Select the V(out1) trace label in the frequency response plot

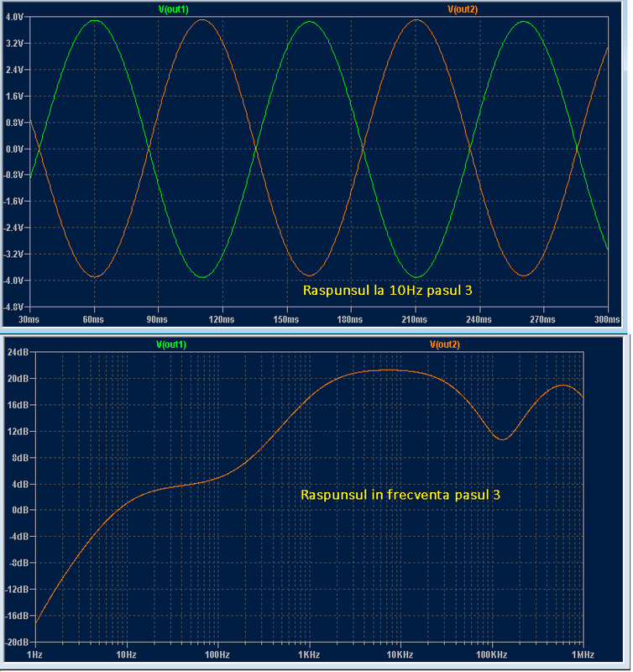(x=171, y=344)
